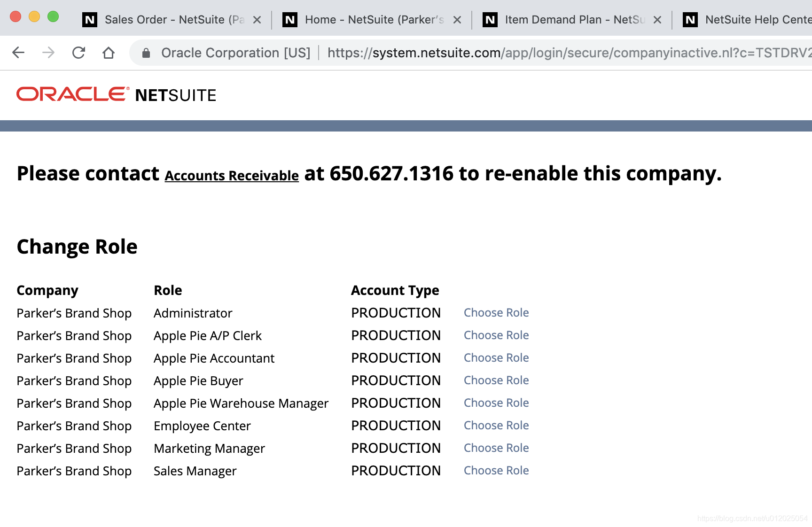
Task: Choose Role for Apple Pie A/P Clerk
Action: 496,335
